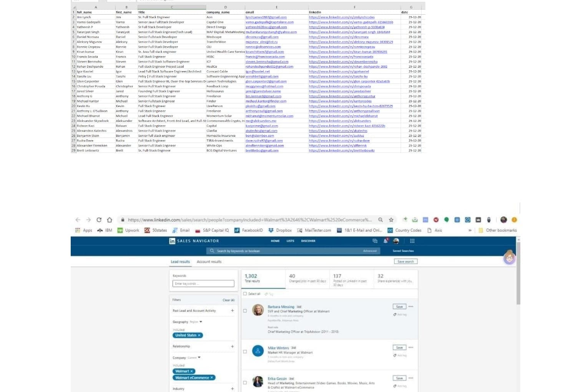Image resolution: width=588 pixels, height=392 pixels.
Task: Open the IBM bookmark
Action: [105, 230]
